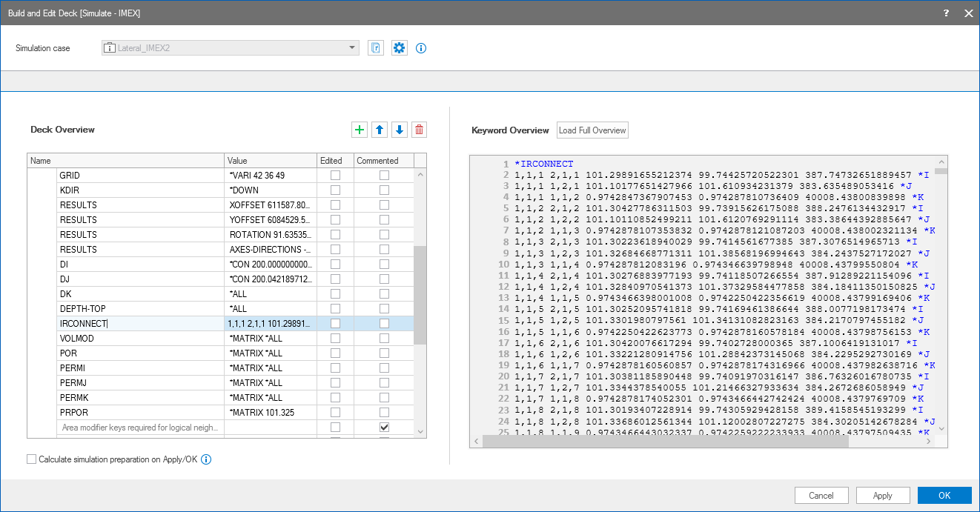Enable Calculate simulation preparation on Apply/OK
The height and width of the screenshot is (512, 980).
[x=32, y=459]
